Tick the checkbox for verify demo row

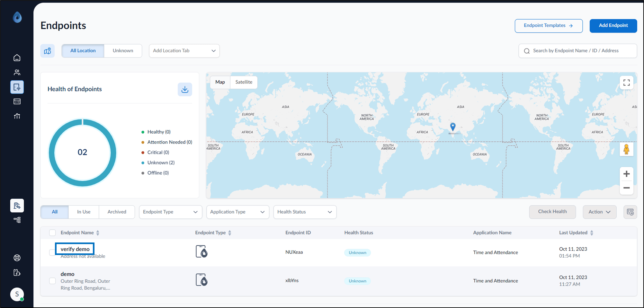point(52,252)
